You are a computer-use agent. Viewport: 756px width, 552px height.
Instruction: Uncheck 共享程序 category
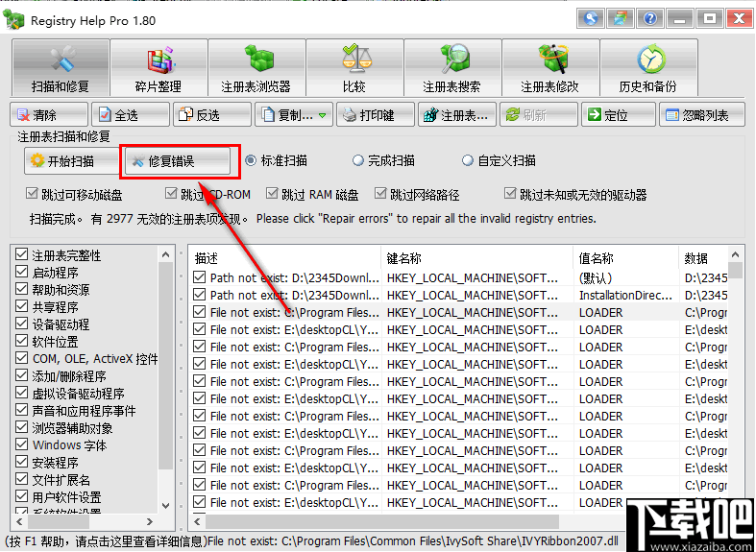tap(22, 306)
